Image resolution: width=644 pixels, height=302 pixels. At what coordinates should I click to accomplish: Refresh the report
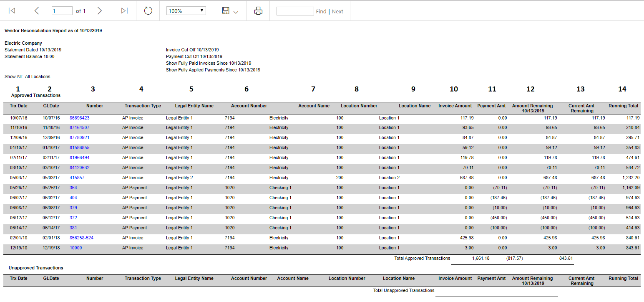(x=148, y=11)
